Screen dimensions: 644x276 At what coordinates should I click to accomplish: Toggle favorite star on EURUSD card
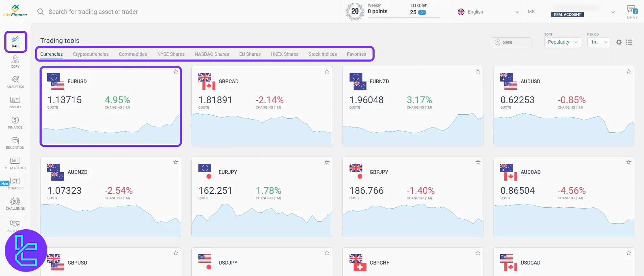point(176,72)
